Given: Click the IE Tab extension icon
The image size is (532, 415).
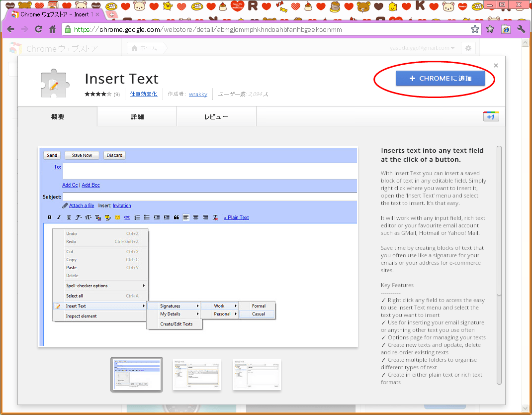Looking at the screenshot, I should coord(506,29).
